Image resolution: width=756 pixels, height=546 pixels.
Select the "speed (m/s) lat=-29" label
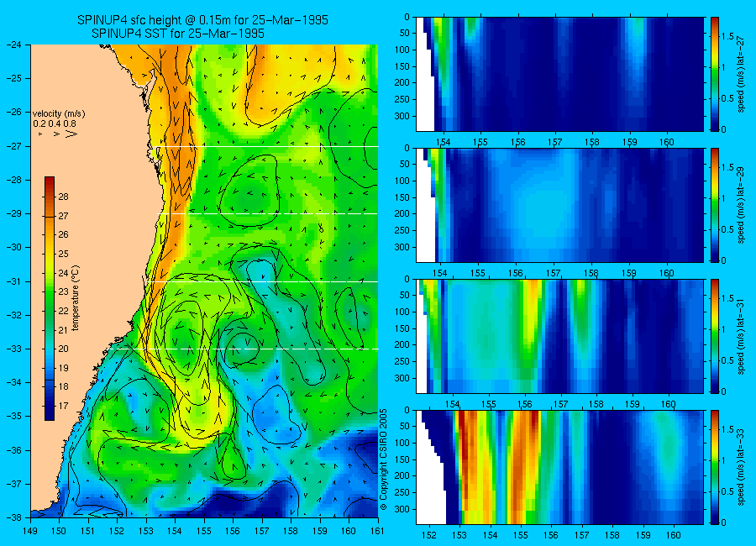(x=741, y=206)
